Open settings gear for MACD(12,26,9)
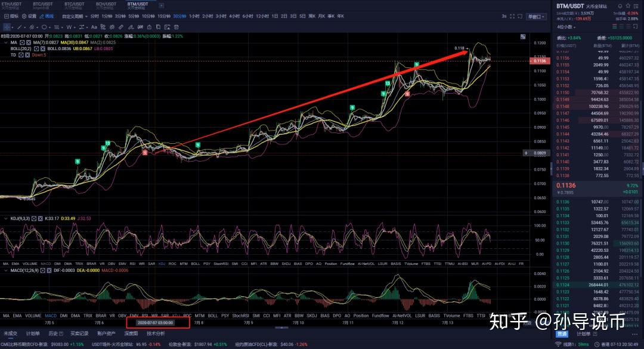Screen dimensions: 644x349 coord(43,270)
